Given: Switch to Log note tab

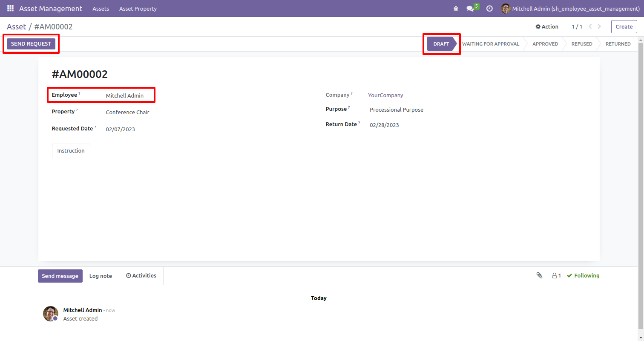Looking at the screenshot, I should coord(101,276).
